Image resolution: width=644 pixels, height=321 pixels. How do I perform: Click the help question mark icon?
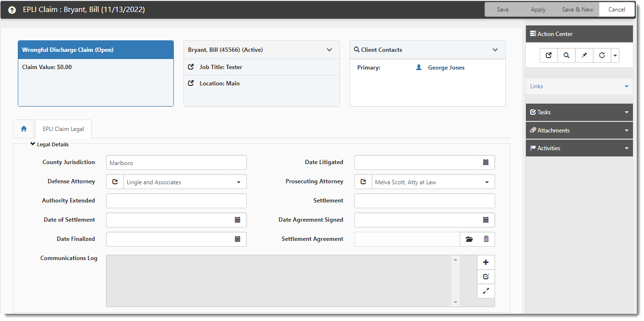pos(12,10)
